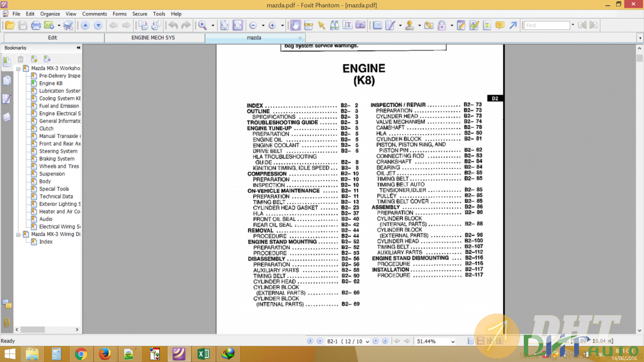Click the Stamp tool icon

click(x=409, y=25)
